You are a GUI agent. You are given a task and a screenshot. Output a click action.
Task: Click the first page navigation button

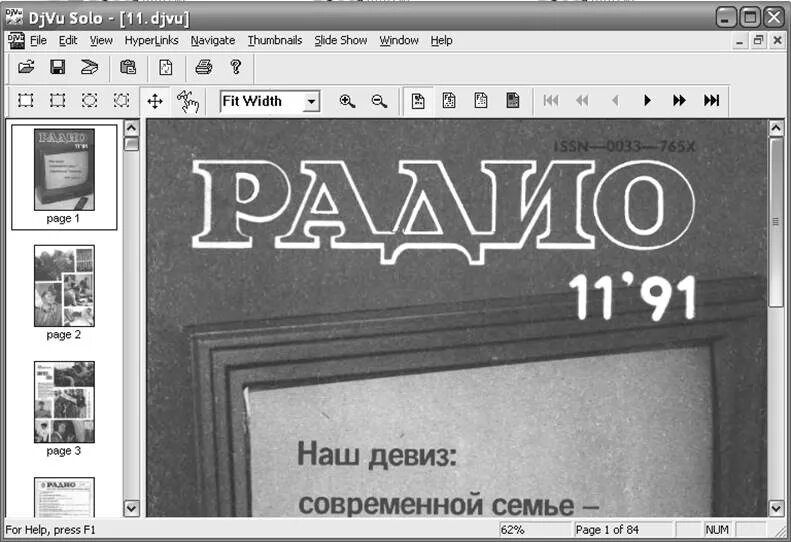click(x=550, y=100)
